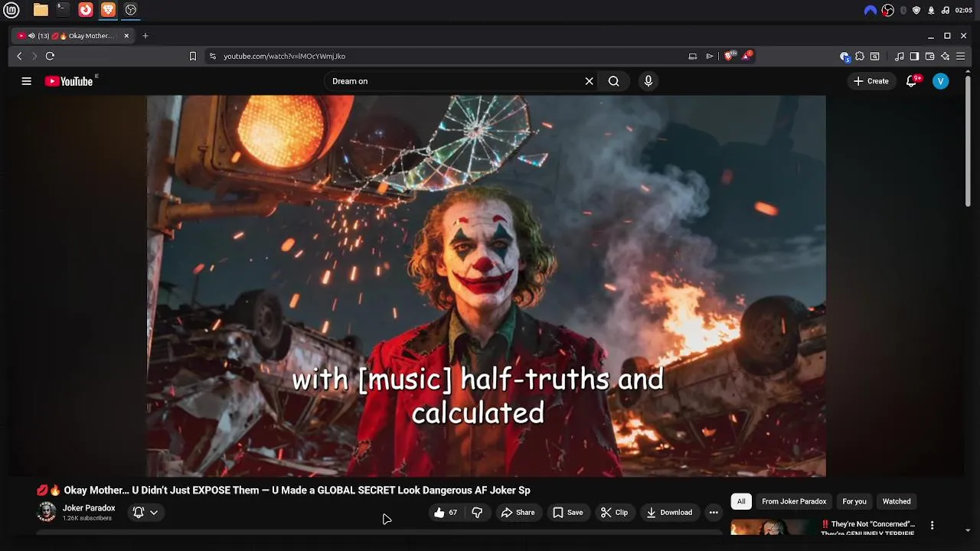This screenshot has height=551, width=980.
Task: Share the video
Action: coord(518,513)
